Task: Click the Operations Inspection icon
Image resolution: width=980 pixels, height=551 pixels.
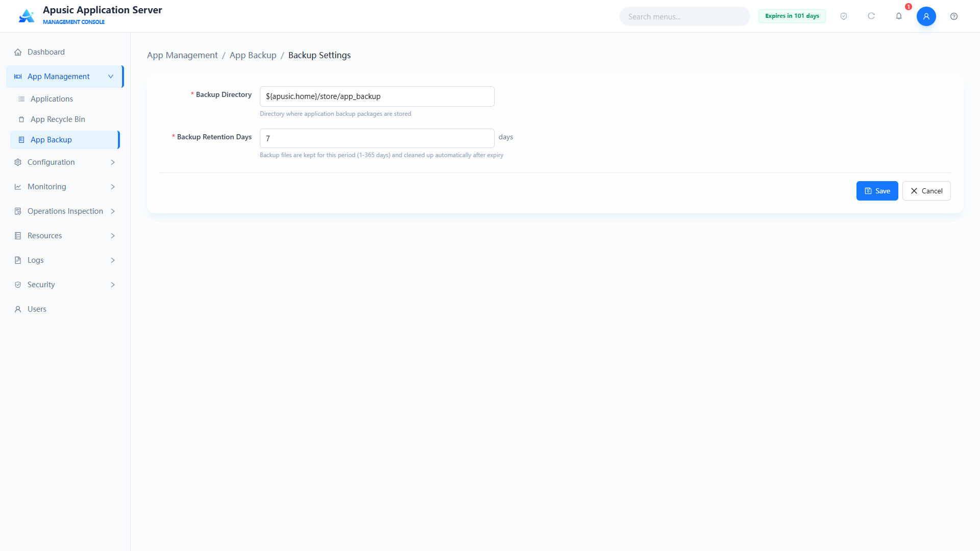Action: [x=18, y=211]
